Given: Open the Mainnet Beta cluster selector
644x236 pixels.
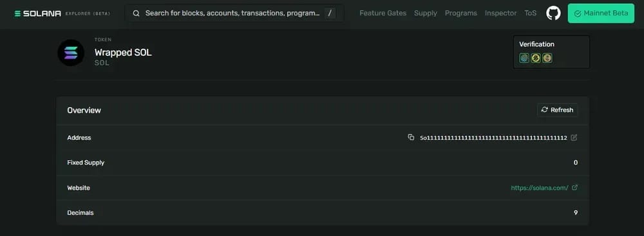Looking at the screenshot, I should pyautogui.click(x=601, y=13).
